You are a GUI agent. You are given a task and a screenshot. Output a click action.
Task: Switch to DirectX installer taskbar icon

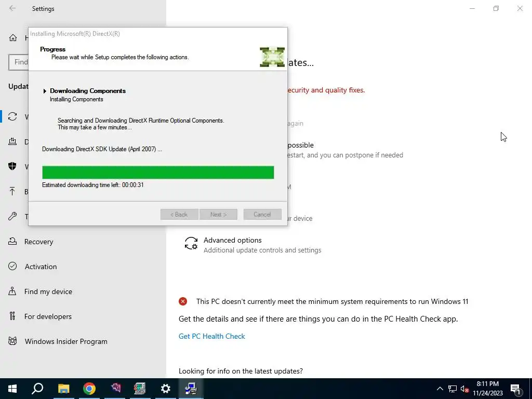click(191, 389)
